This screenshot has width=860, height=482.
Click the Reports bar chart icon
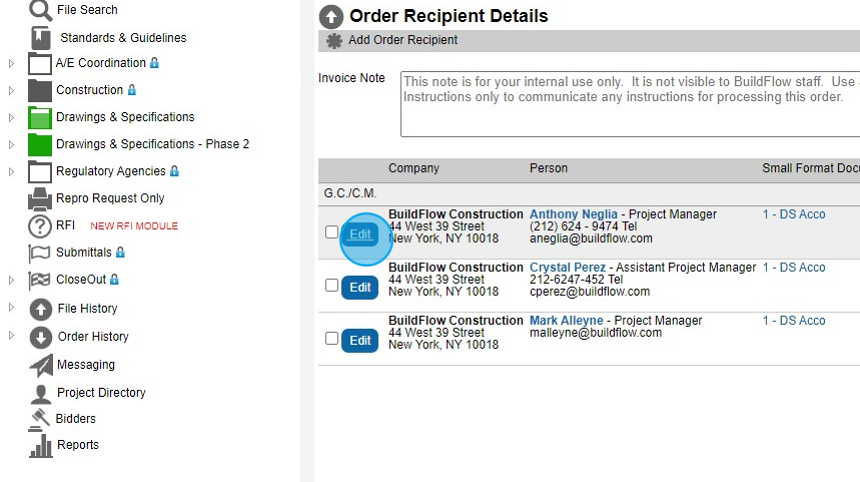coord(40,445)
